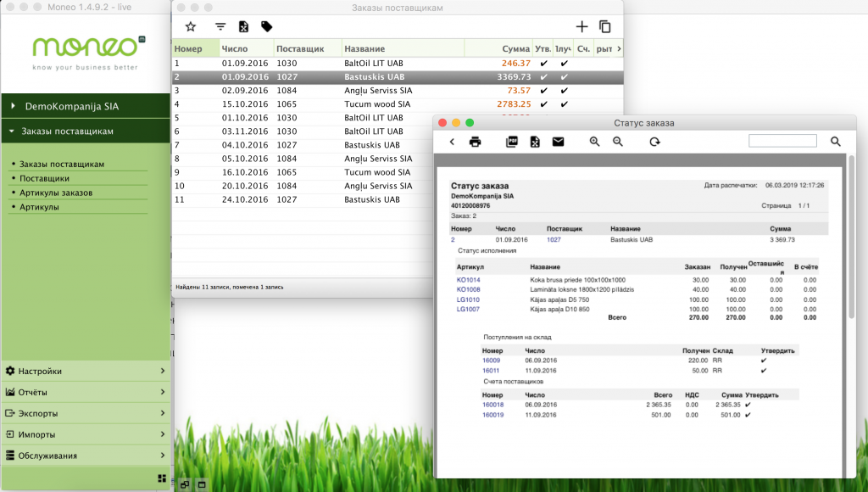Print the order status report
This screenshot has height=492, width=868.
tap(476, 142)
